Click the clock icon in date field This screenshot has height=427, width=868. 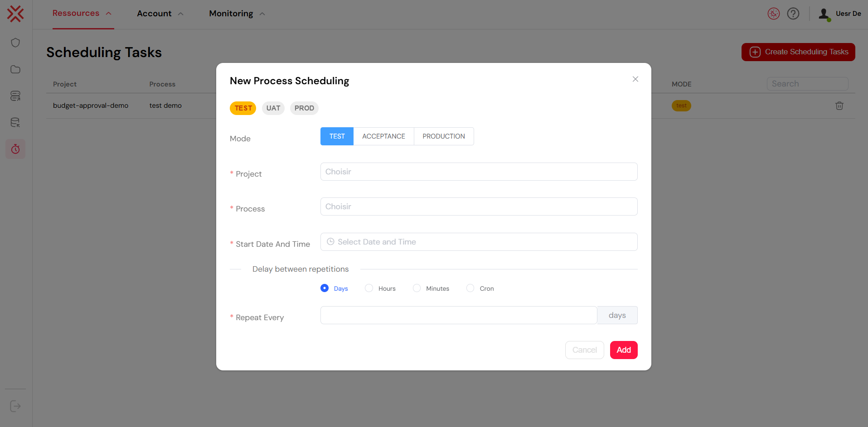330,242
